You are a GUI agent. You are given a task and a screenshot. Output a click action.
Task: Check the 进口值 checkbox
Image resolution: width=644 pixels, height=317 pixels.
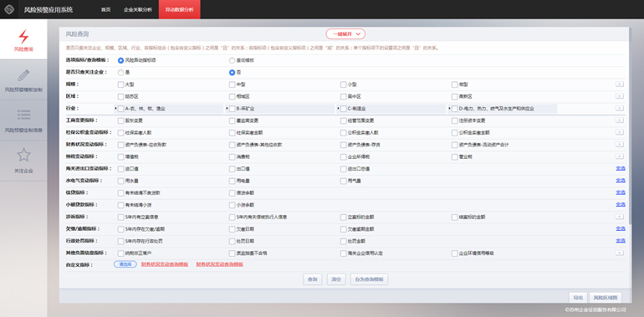tap(120, 169)
